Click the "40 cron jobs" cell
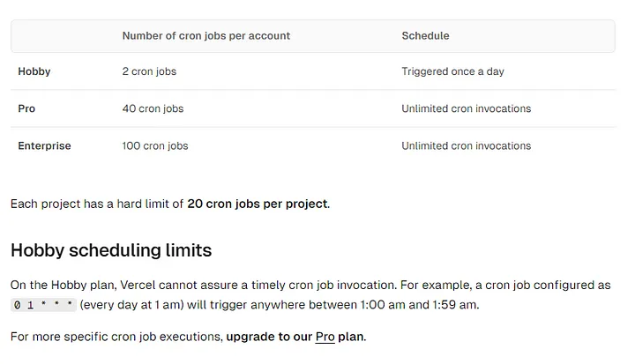The height and width of the screenshot is (364, 635). pyautogui.click(x=153, y=108)
